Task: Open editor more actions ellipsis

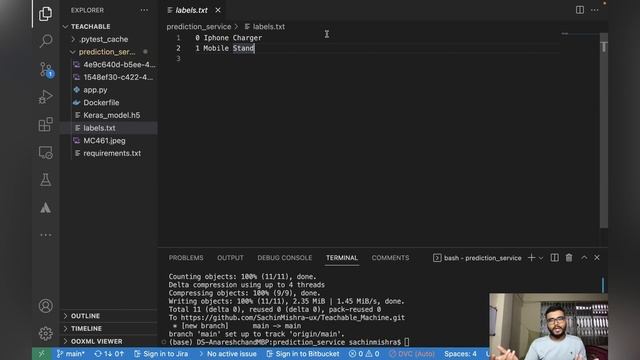Action: click(594, 10)
